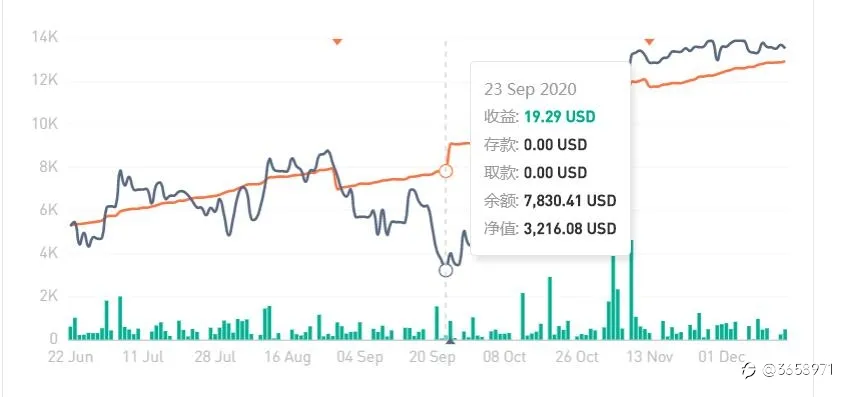Click the 23 Sep 2020 tooltip date header
Image resolution: width=841 pixels, height=397 pixels.
530,89
